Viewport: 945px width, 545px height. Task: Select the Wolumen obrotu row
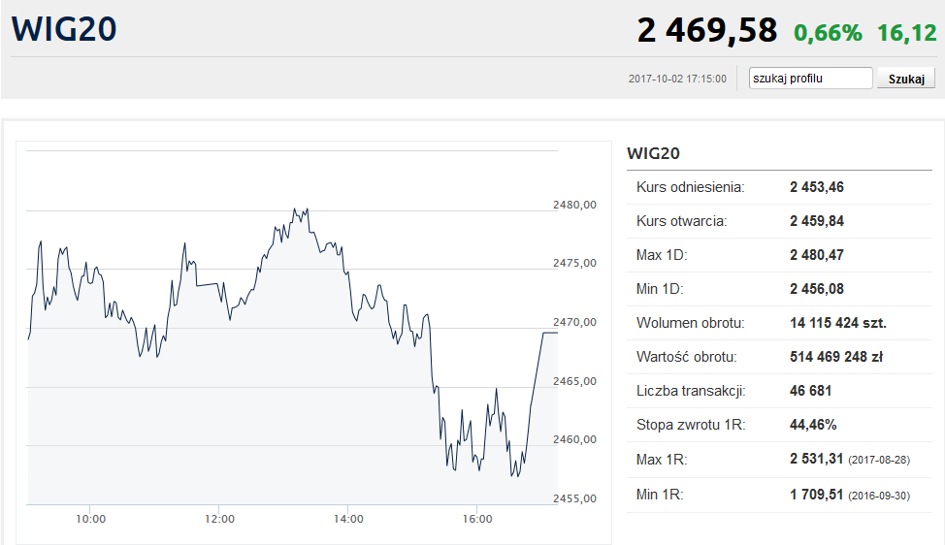[780, 323]
